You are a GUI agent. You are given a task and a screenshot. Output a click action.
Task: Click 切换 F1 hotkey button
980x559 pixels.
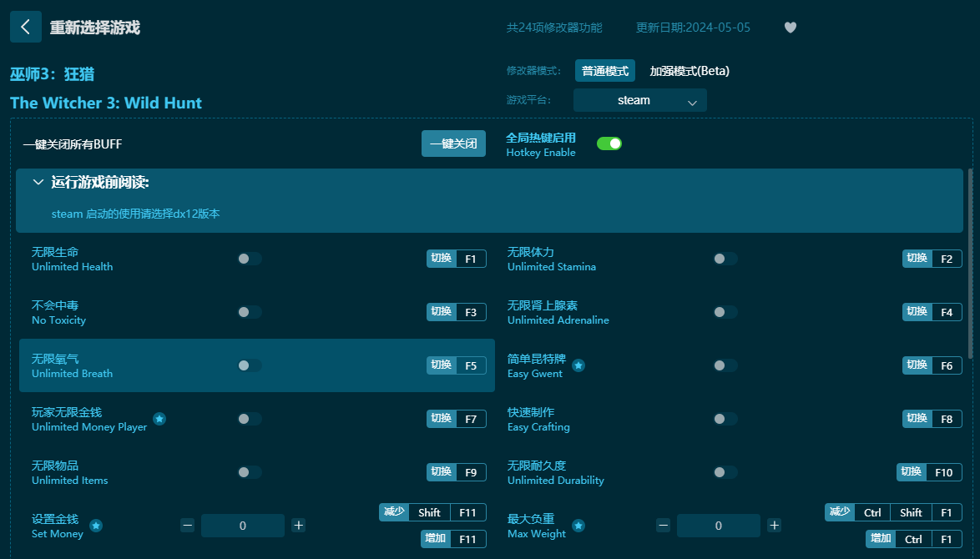pyautogui.click(x=457, y=259)
